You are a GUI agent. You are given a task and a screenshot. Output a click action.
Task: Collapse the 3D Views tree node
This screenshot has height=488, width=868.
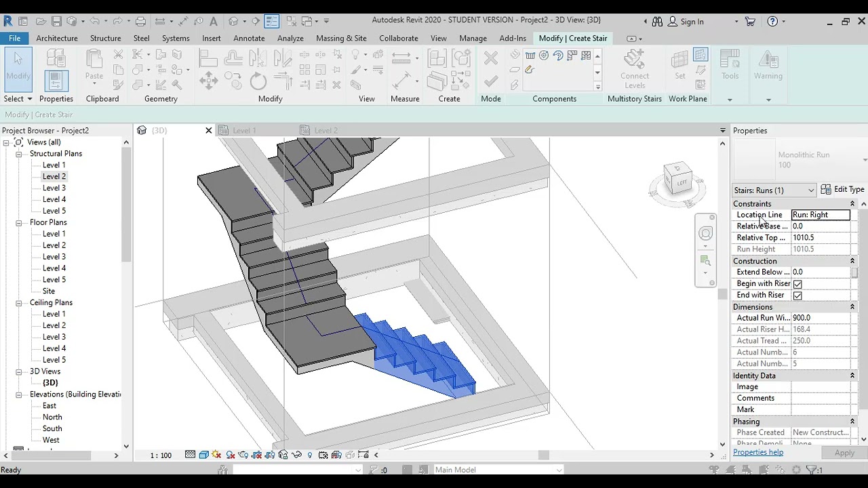19,371
